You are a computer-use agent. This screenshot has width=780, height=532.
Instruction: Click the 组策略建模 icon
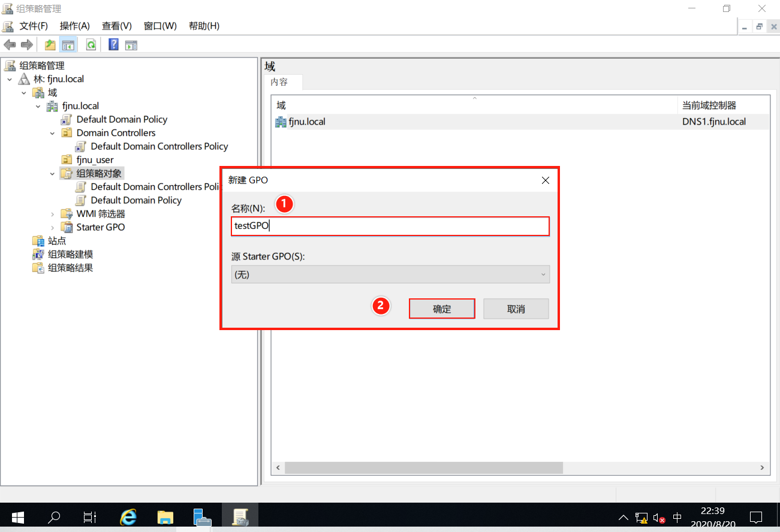pyautogui.click(x=38, y=255)
